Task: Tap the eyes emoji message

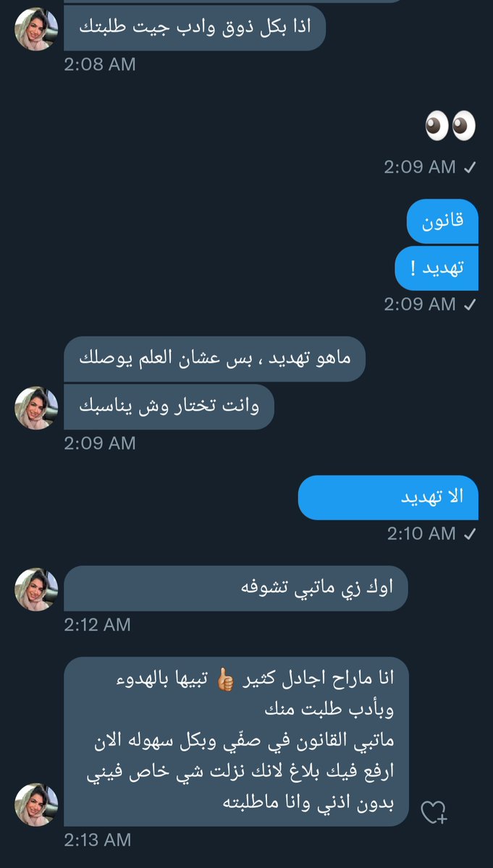Action: [x=450, y=127]
